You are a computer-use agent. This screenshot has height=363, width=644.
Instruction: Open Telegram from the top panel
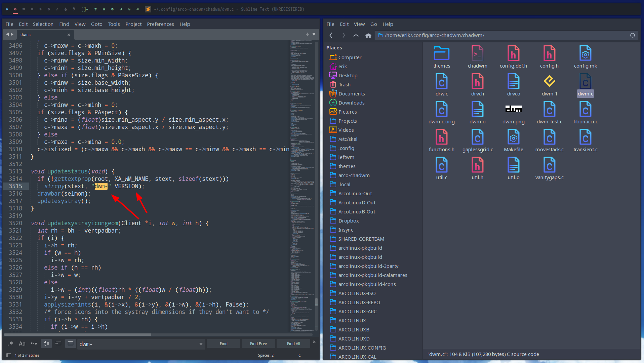121,9
